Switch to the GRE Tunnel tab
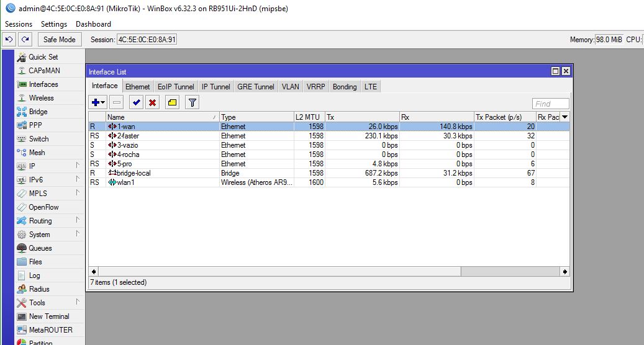644x345 pixels. (255, 86)
